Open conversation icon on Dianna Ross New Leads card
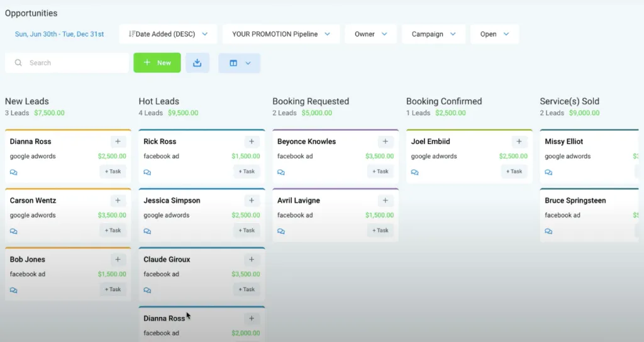Image resolution: width=644 pixels, height=342 pixels. (x=14, y=172)
